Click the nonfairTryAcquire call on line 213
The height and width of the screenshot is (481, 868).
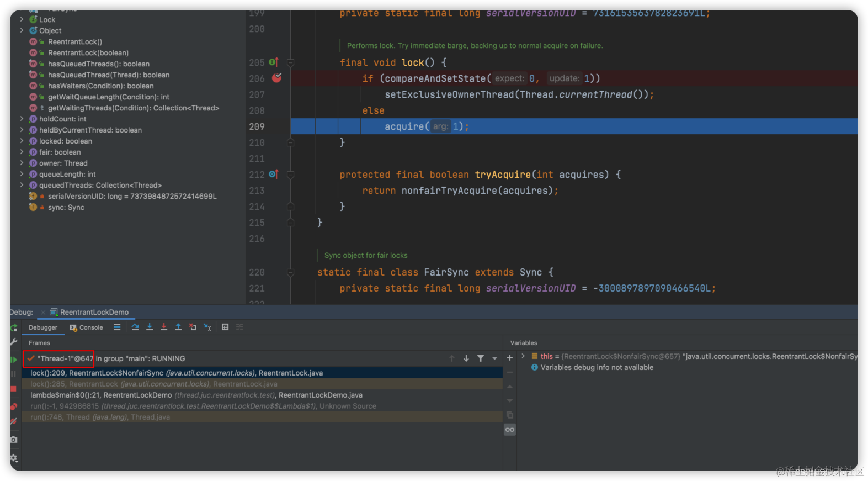[x=449, y=191]
